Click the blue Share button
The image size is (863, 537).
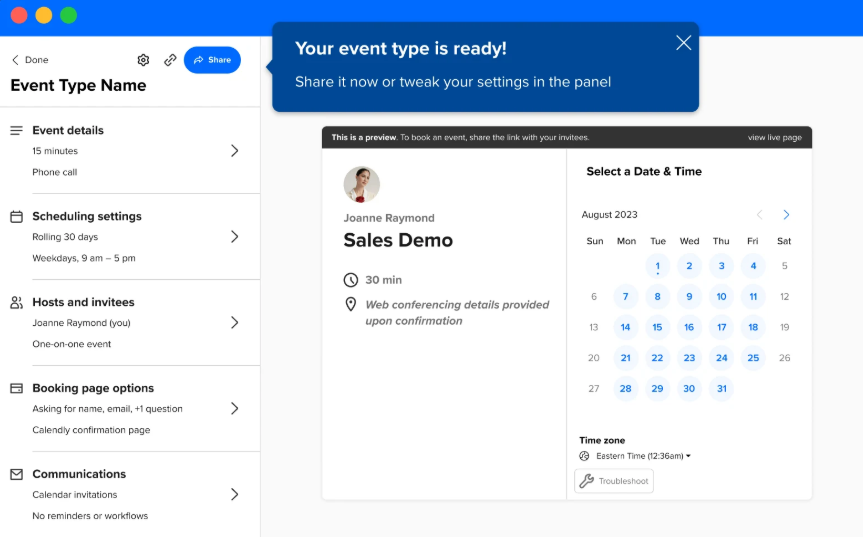[212, 60]
